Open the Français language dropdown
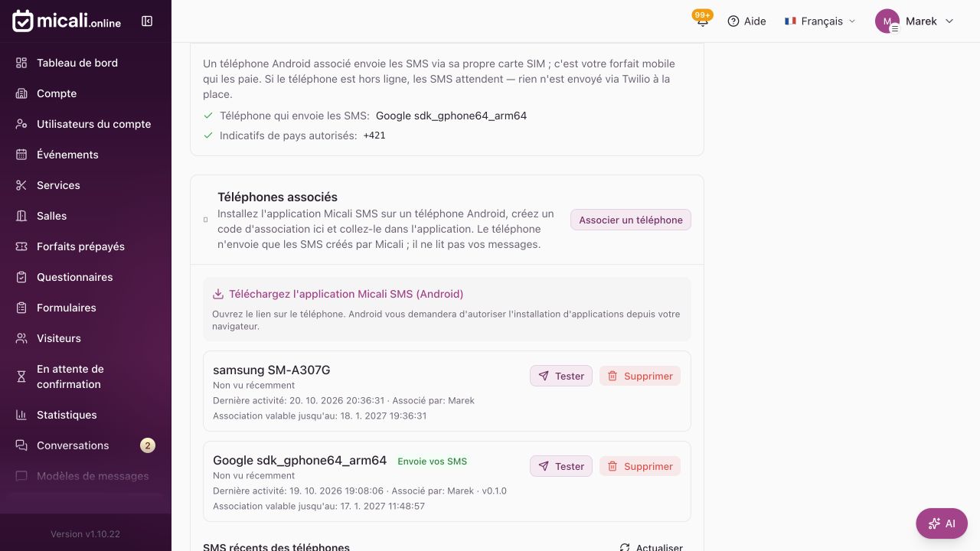This screenshot has width=980, height=551. pos(820,21)
